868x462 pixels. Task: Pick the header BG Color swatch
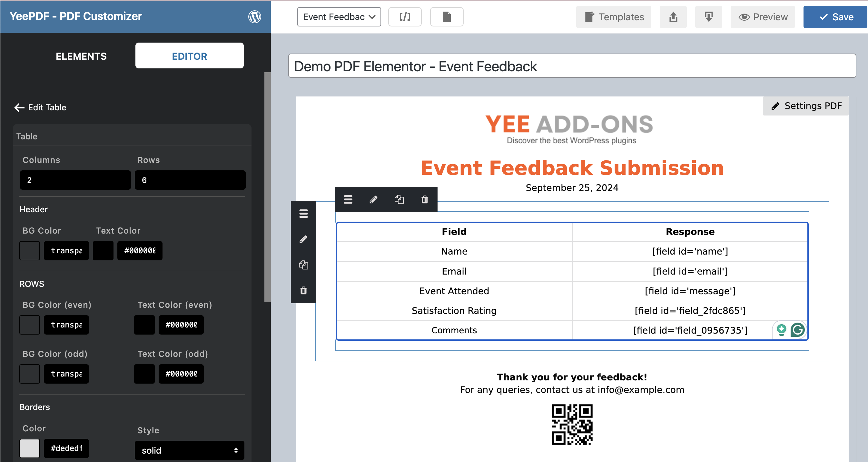pos(29,250)
